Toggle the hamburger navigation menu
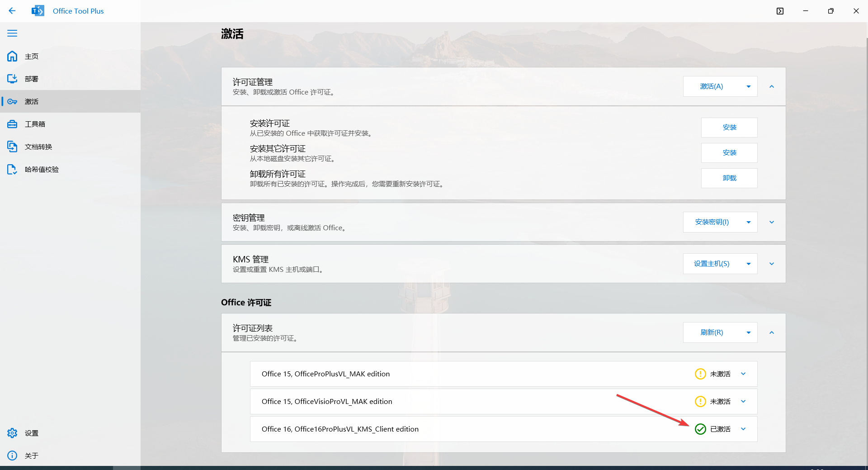 [12, 33]
